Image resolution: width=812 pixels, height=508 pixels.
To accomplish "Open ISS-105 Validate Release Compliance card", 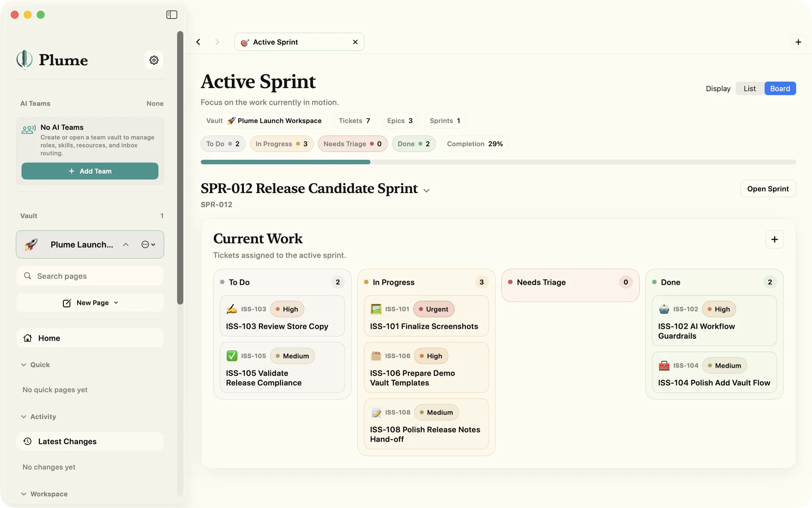I will point(282,367).
